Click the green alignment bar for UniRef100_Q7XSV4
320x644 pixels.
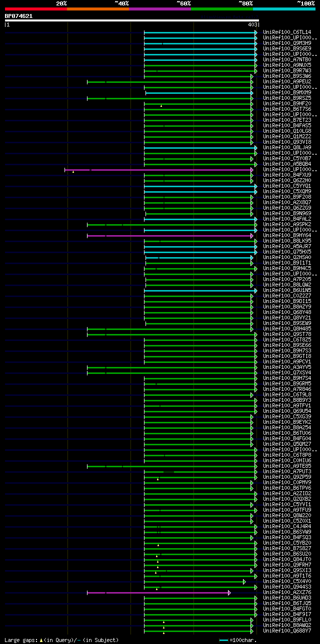pos(172,373)
